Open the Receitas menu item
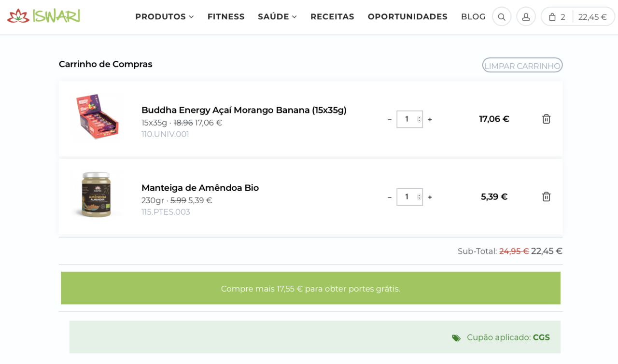Screen dimensions: 618x364 click(x=332, y=17)
